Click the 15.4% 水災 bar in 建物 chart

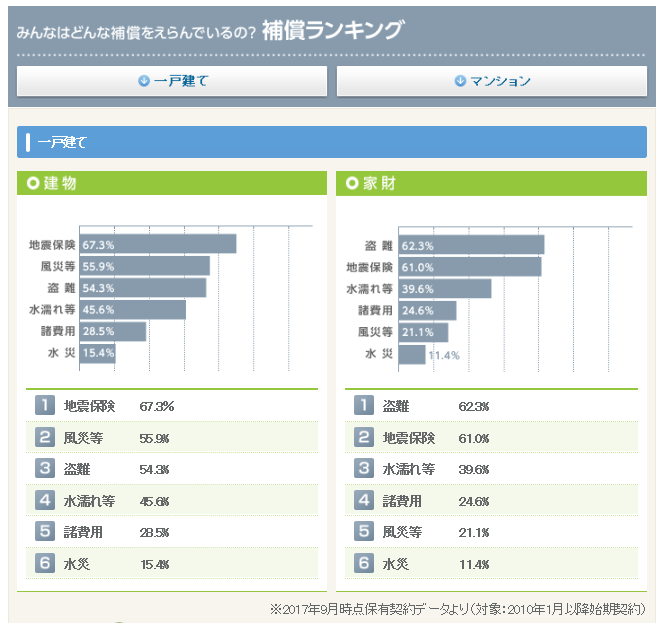tap(98, 353)
